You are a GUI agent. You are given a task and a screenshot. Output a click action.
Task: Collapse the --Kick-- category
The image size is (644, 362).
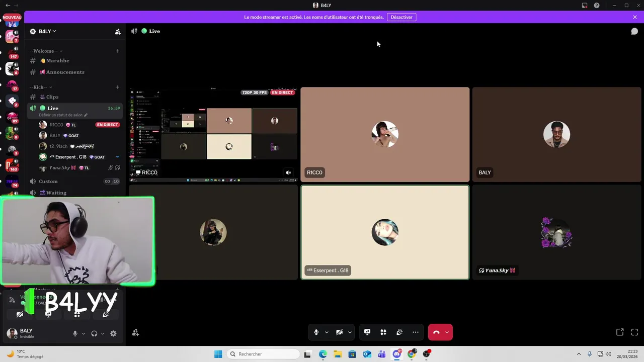tap(41, 87)
